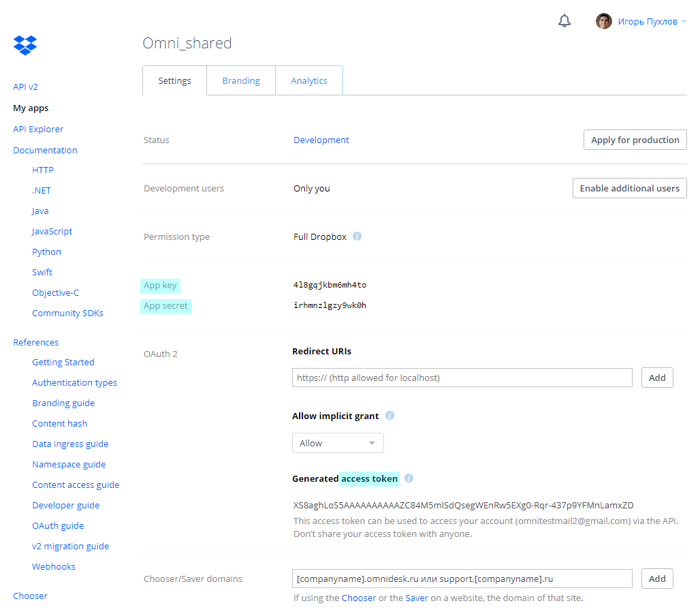
Task: Click the Only you text
Action: [312, 188]
